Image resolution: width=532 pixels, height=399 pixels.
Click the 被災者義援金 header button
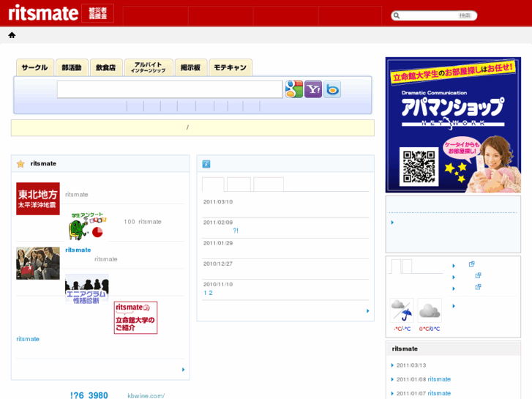click(x=98, y=13)
